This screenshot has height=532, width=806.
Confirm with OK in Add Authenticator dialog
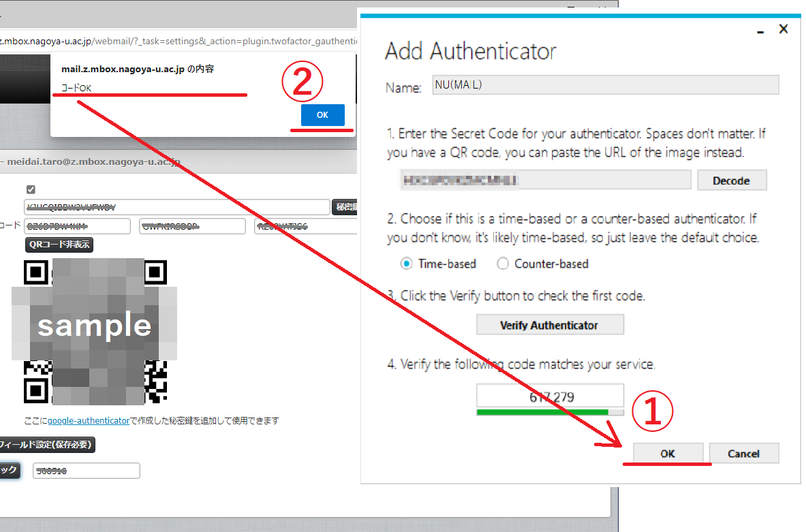pos(667,454)
